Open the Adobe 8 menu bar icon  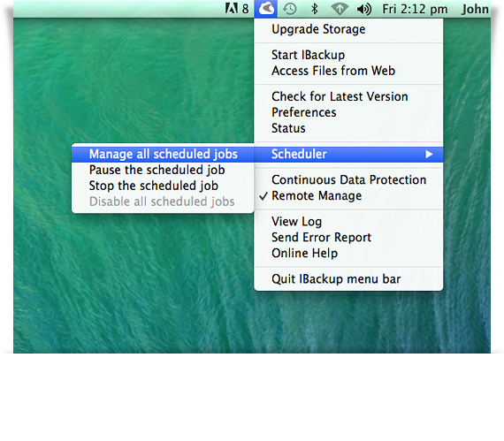[237, 9]
